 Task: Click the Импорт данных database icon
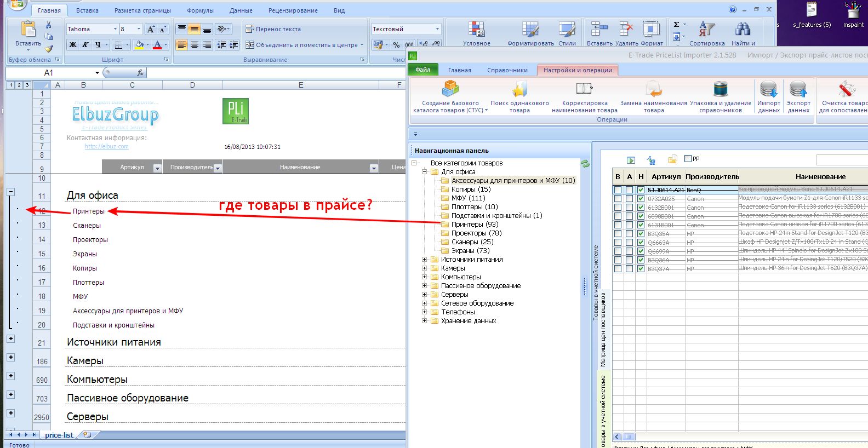(x=768, y=88)
